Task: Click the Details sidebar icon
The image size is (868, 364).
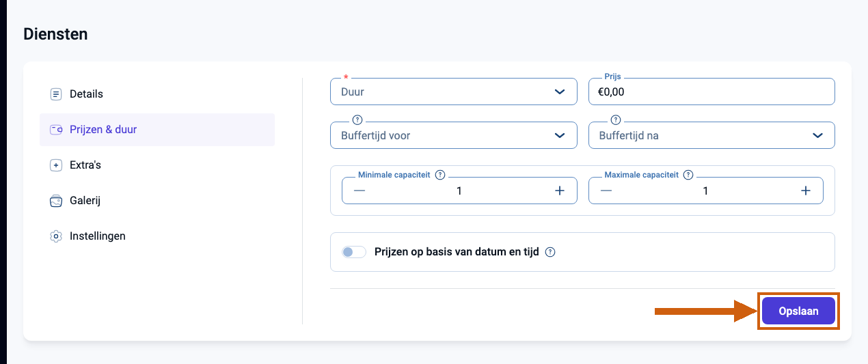Action: (56, 94)
